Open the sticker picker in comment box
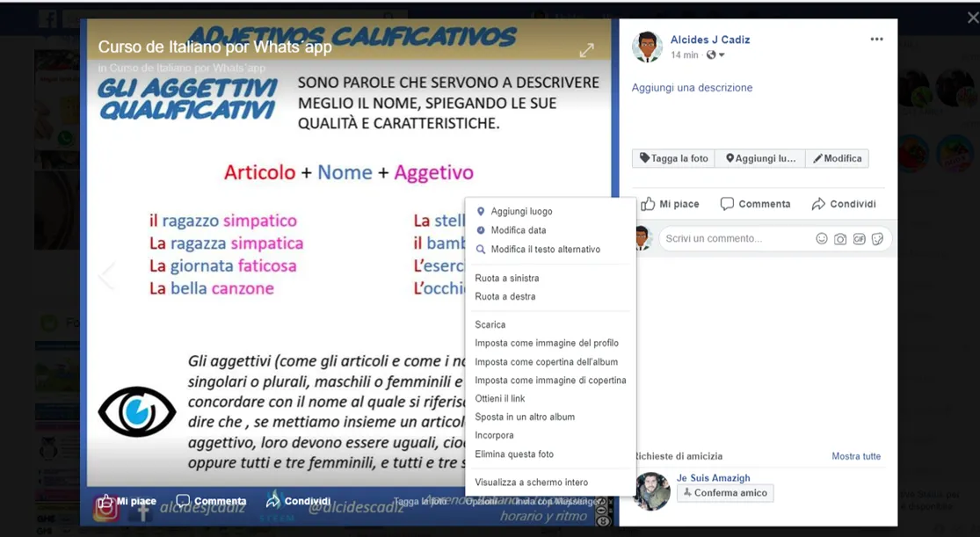980x537 pixels. (877, 239)
